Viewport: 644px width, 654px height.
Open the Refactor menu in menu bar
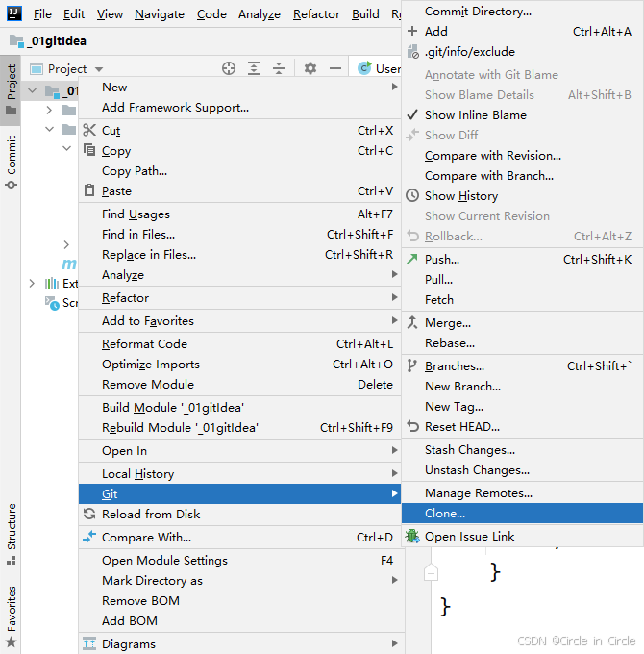(x=316, y=14)
